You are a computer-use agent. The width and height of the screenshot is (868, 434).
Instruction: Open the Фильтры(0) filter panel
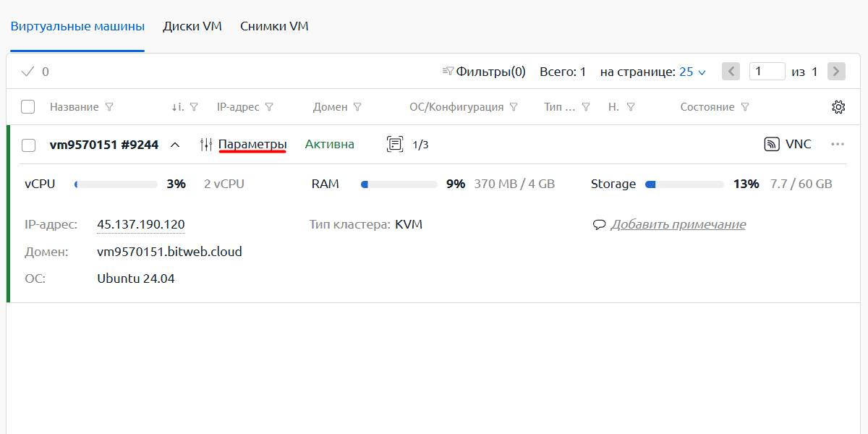483,72
